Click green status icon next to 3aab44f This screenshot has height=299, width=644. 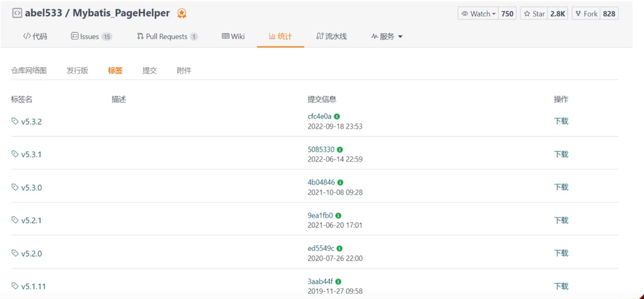point(338,282)
